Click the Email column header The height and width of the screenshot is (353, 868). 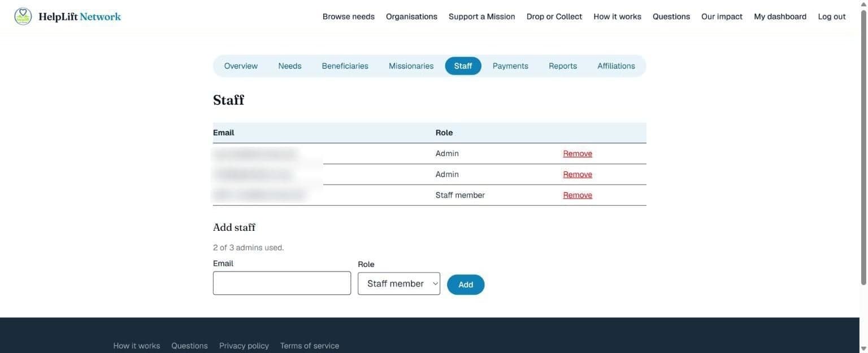223,132
